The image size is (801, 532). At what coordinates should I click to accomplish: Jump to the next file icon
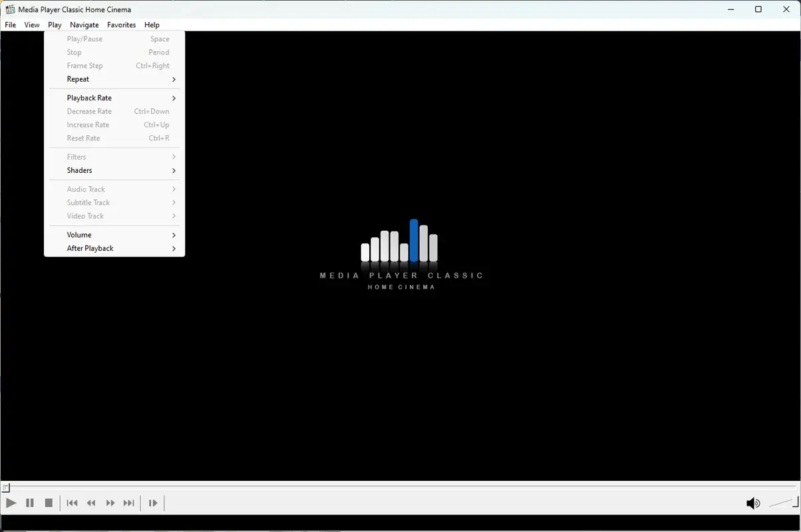coord(128,503)
